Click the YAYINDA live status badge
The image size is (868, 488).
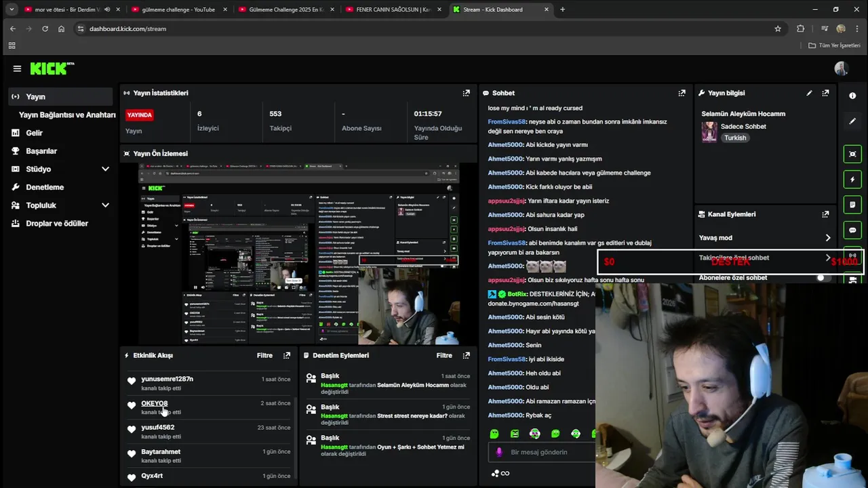(x=139, y=115)
